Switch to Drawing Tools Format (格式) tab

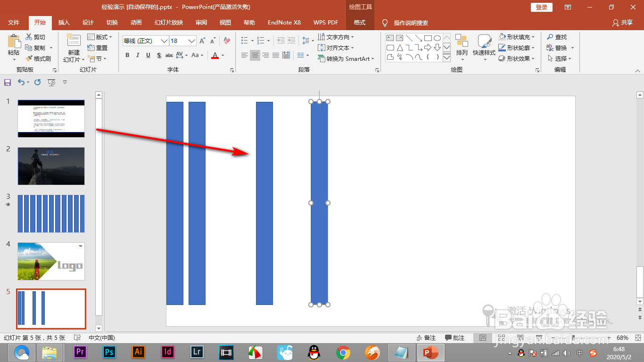click(x=360, y=23)
